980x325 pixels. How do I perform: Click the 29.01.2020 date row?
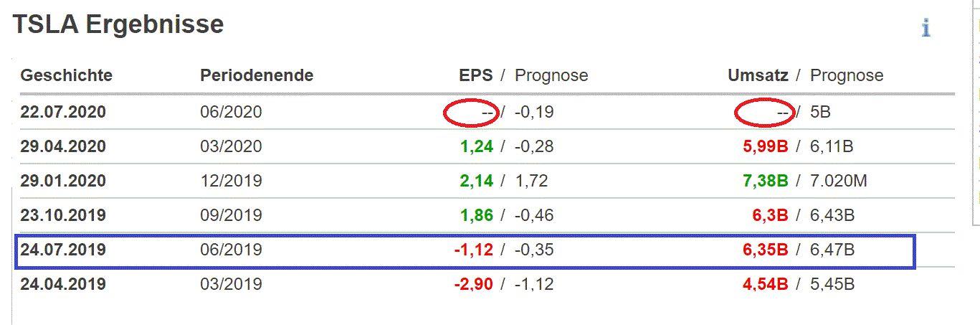63,181
